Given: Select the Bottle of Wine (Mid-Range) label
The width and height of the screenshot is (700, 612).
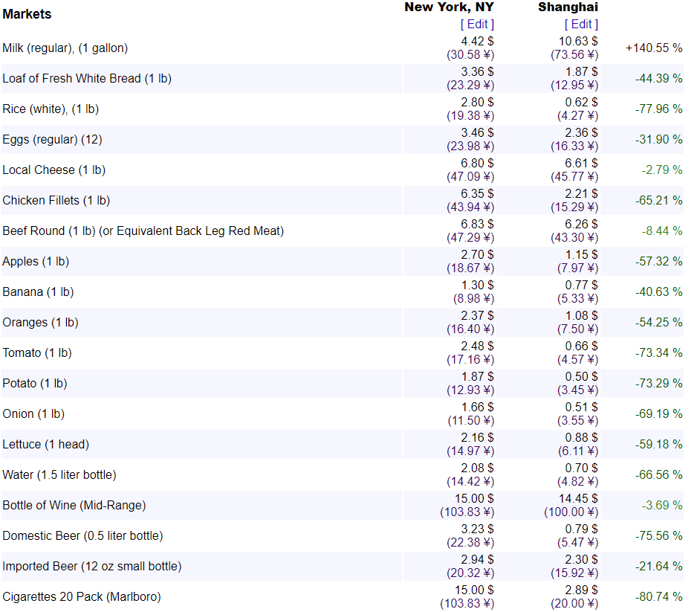Looking at the screenshot, I should tap(74, 506).
